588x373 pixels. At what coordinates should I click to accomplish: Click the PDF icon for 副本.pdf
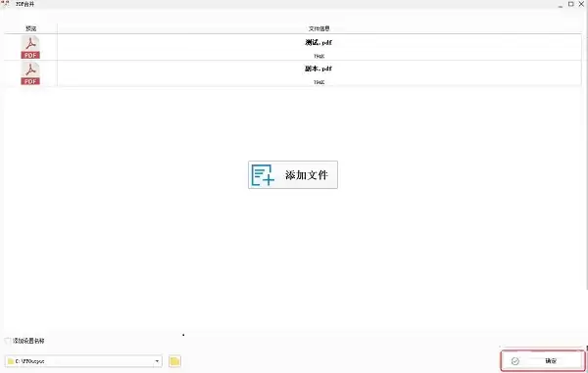click(x=30, y=73)
